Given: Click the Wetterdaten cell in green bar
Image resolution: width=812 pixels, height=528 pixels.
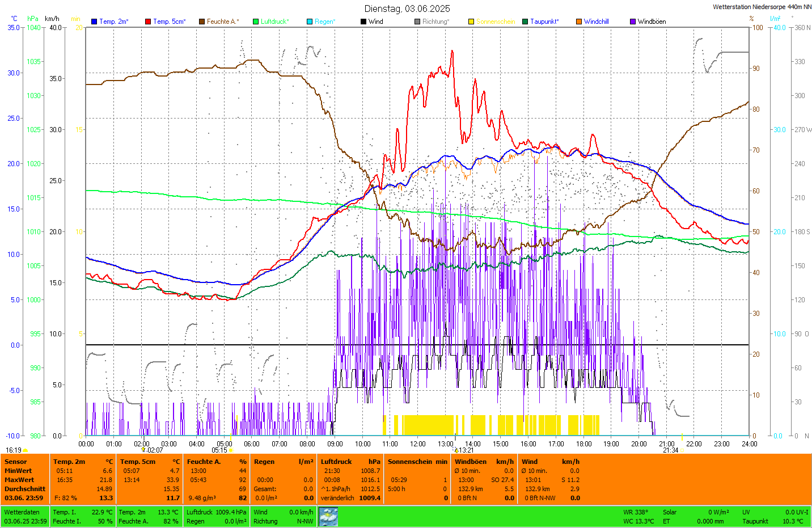Looking at the screenshot, I should click(x=22, y=512).
